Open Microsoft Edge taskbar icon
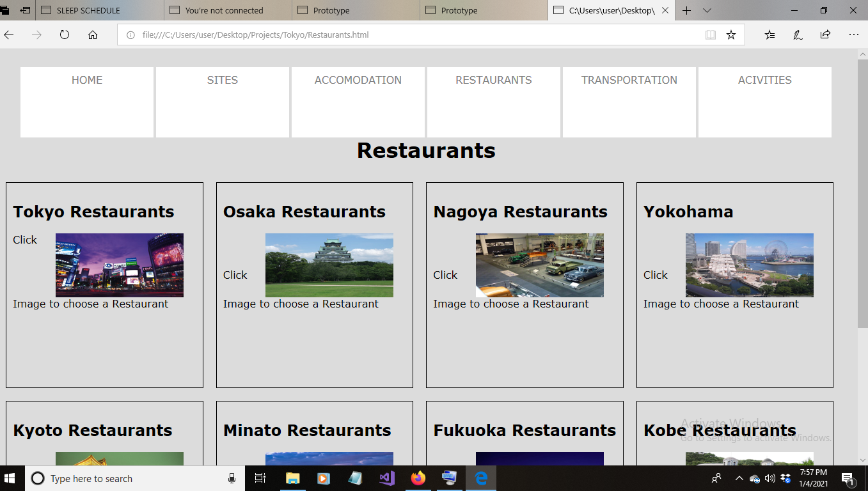Screen dimensions: 868x491 pos(481,478)
